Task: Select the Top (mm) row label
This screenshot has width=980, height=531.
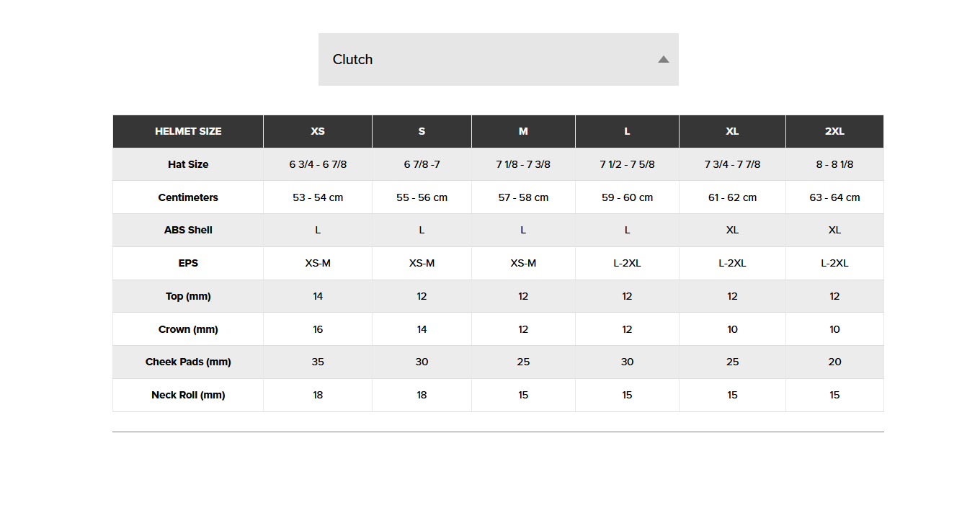Action: [188, 296]
